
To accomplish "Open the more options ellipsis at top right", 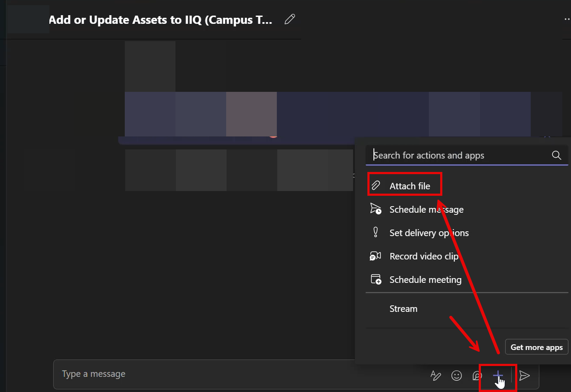I will pos(567,19).
